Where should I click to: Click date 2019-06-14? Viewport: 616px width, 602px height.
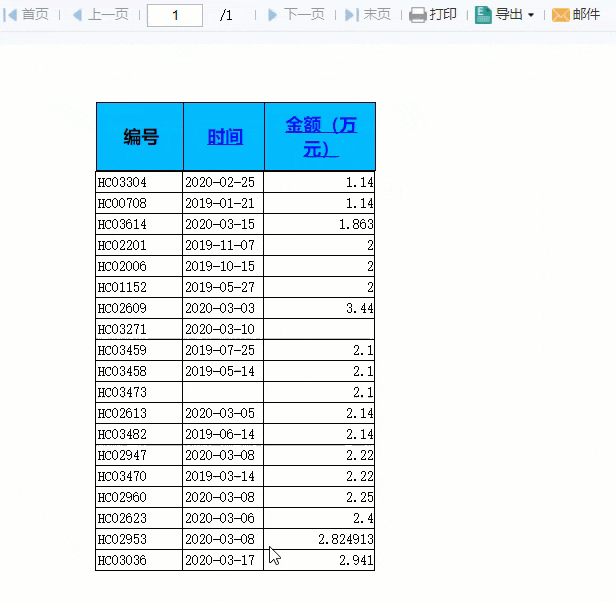pyautogui.click(x=220, y=434)
